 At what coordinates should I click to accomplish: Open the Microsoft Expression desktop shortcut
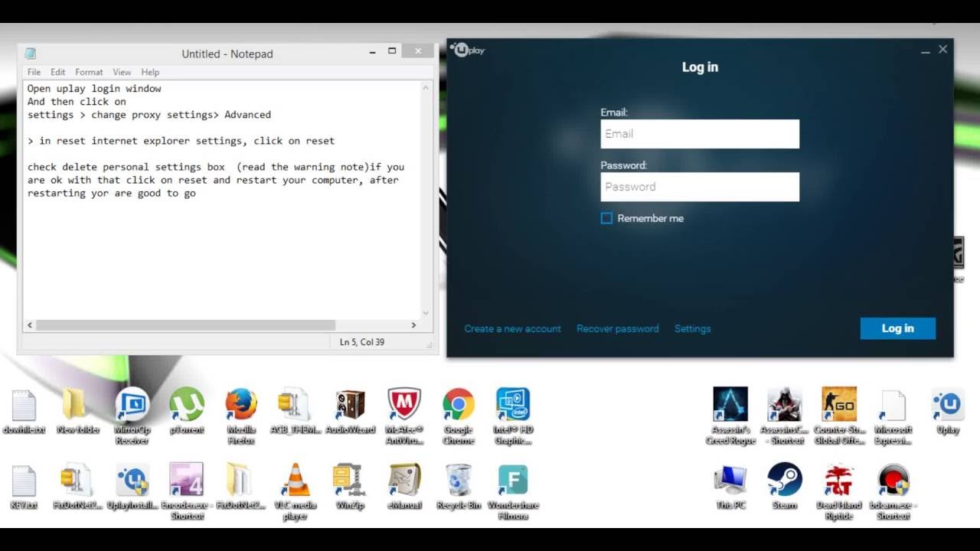[893, 416]
